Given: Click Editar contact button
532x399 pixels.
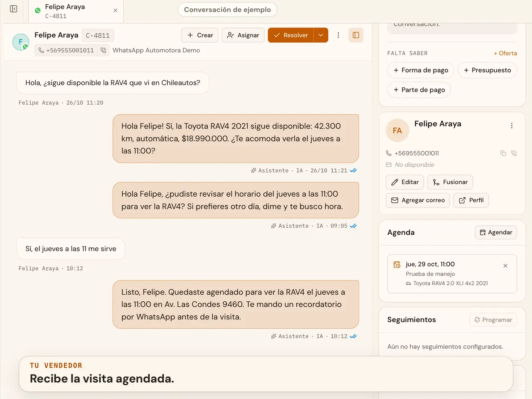Looking at the screenshot, I should 405,182.
